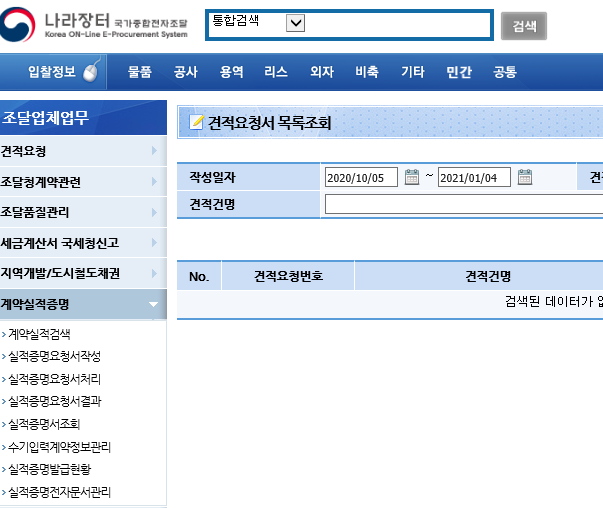Expand the 조달청계약관련 menu arrow
The height and width of the screenshot is (508, 603).
click(154, 182)
